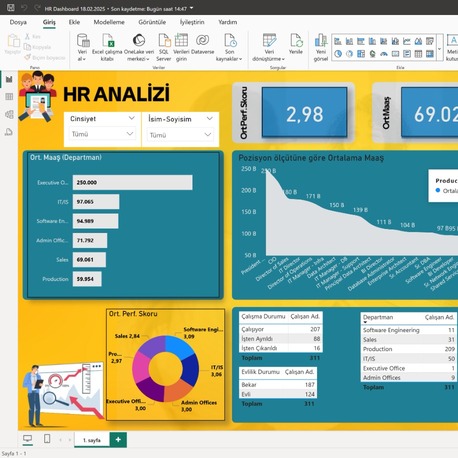The width and height of the screenshot is (458, 458).
Task: Open the İsim-Soyisim Tümü dropdown
Action: click(x=180, y=135)
